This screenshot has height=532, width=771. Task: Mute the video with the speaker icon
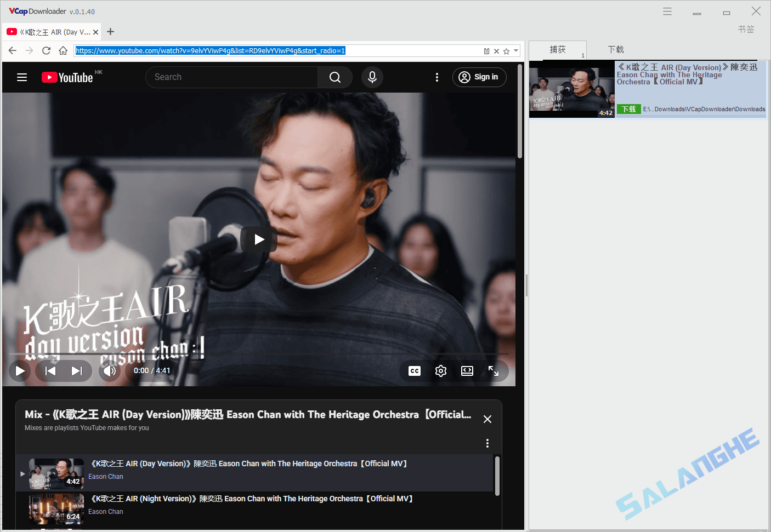[110, 371]
